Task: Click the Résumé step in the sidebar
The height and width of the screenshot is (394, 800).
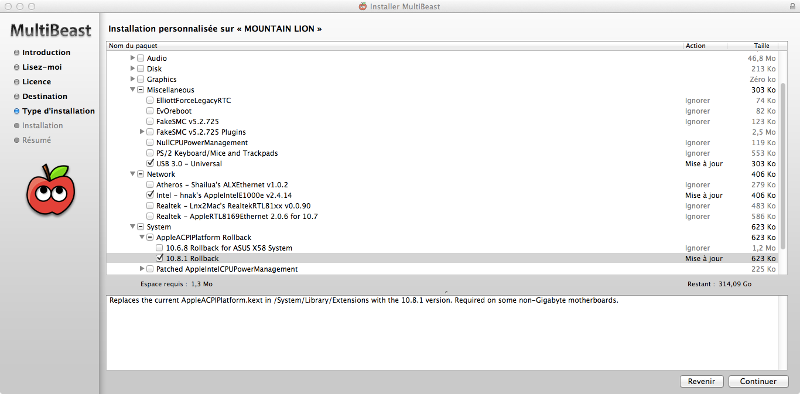Action: [37, 140]
